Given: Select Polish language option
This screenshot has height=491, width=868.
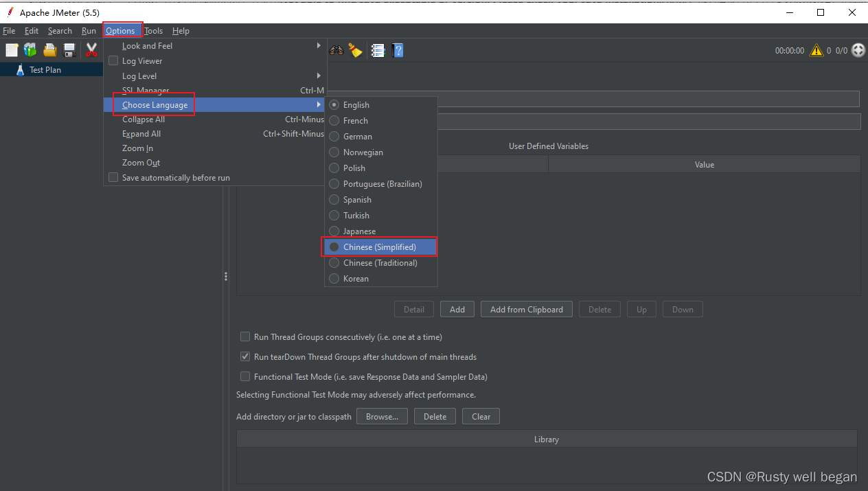Looking at the screenshot, I should coord(381,168).
